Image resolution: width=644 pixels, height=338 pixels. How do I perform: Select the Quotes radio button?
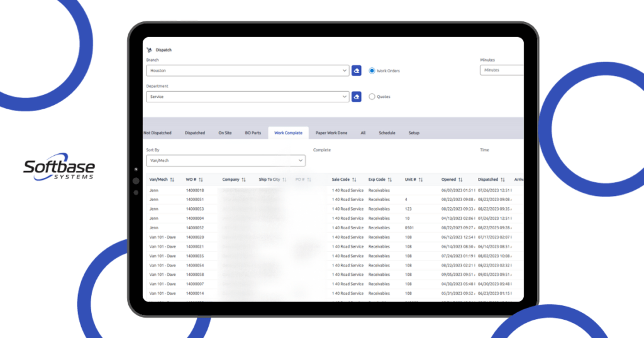372,97
